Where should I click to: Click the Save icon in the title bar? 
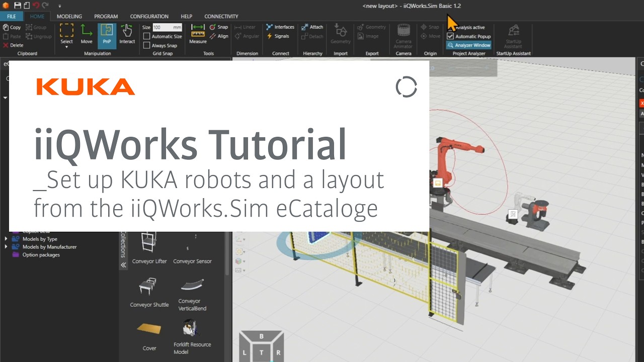click(x=18, y=6)
